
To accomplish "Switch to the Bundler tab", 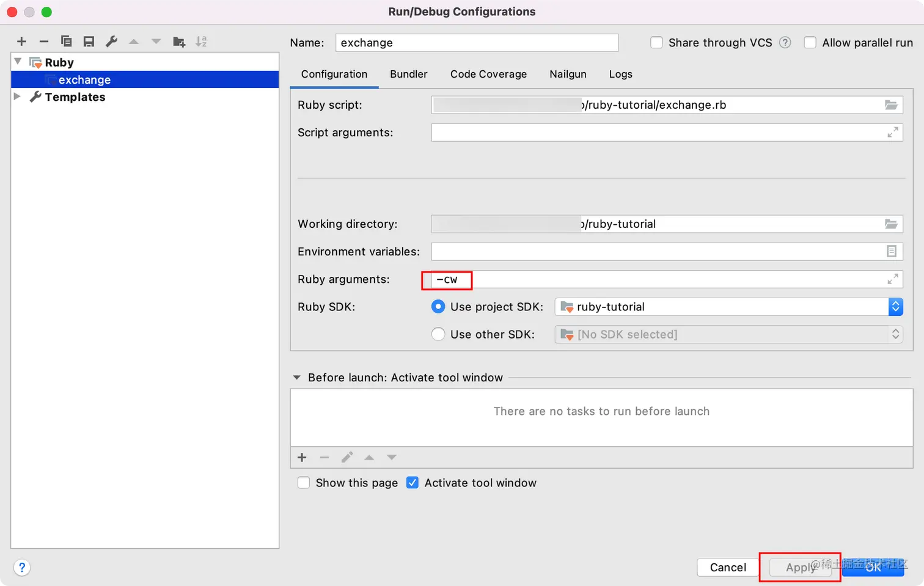I will [409, 74].
